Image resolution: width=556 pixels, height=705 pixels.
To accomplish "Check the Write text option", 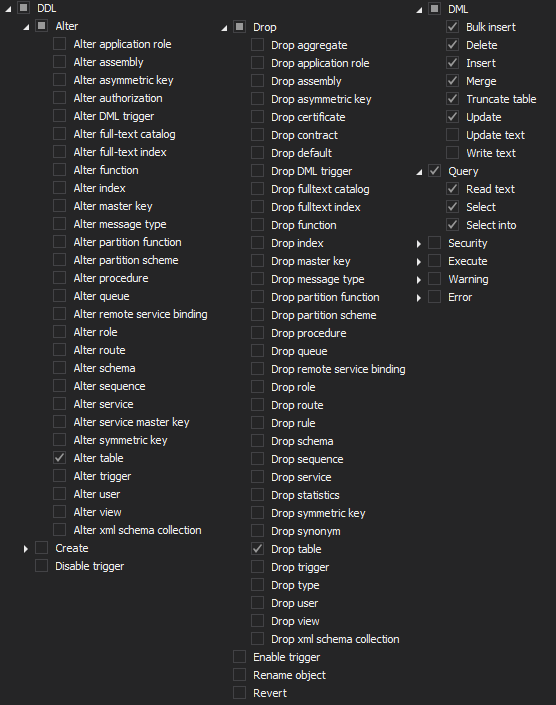I will click(452, 153).
